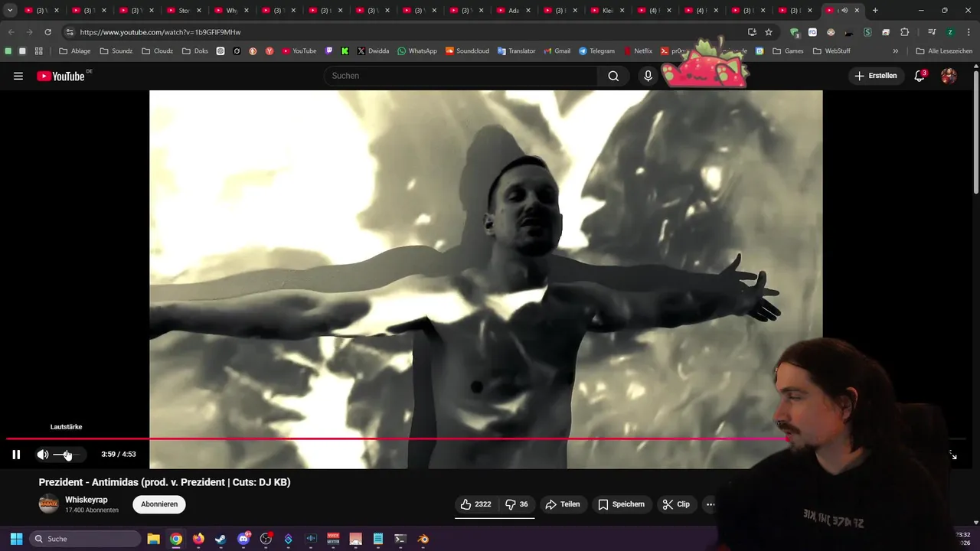Open Gmail bookmark
Image resolution: width=980 pixels, height=551 pixels.
[557, 51]
